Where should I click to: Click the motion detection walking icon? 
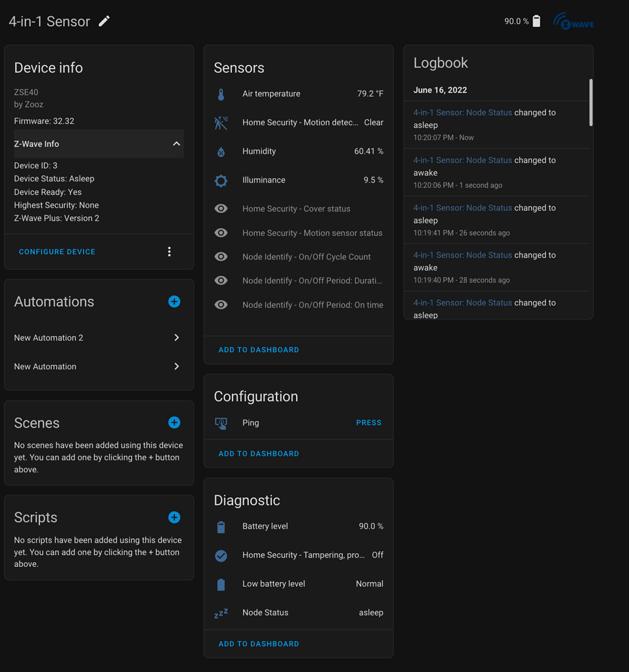[221, 123]
